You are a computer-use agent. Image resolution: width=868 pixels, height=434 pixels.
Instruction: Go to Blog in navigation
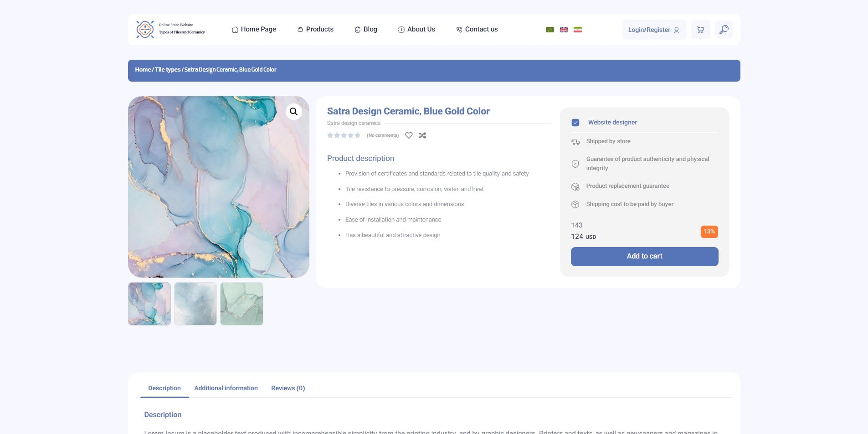(366, 29)
